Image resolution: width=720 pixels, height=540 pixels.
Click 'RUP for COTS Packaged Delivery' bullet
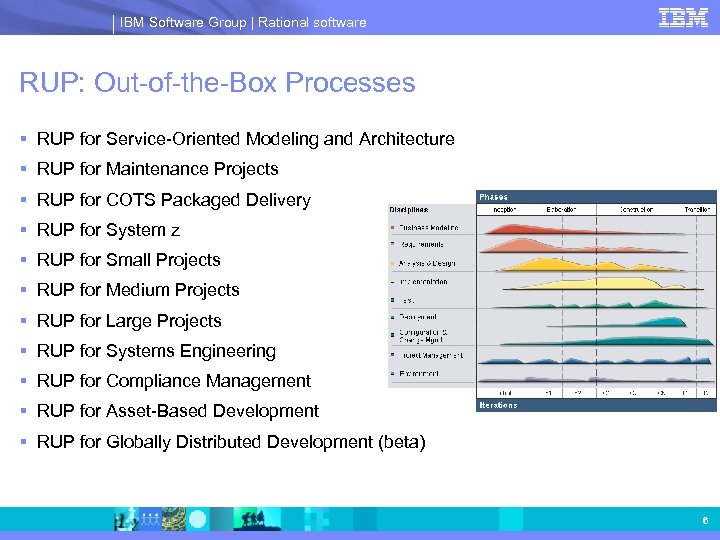coord(174,200)
